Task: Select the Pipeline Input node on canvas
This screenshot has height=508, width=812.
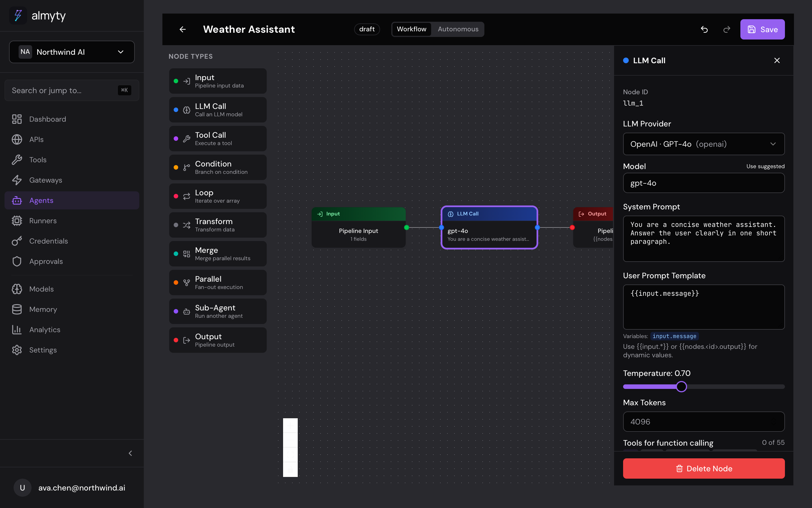Action: tap(358, 227)
